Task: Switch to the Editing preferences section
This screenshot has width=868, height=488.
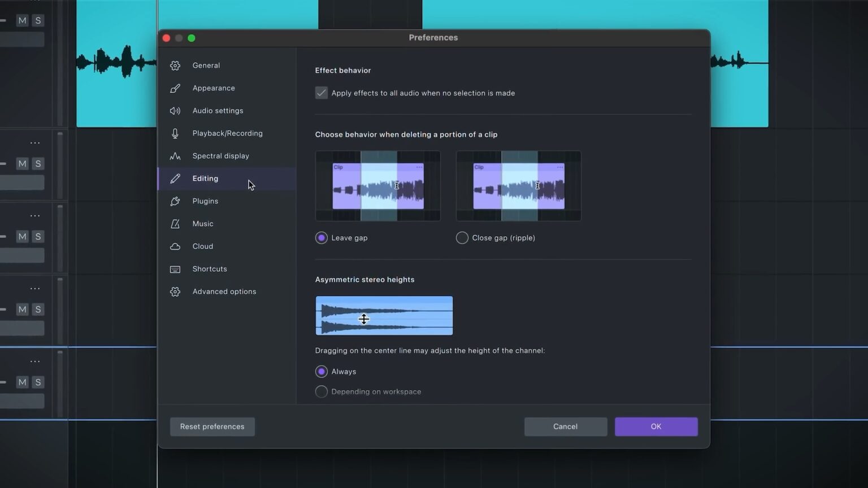Action: 205,178
